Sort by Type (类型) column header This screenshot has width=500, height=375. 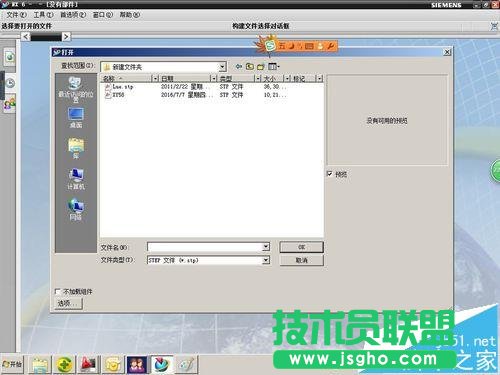(x=236, y=79)
